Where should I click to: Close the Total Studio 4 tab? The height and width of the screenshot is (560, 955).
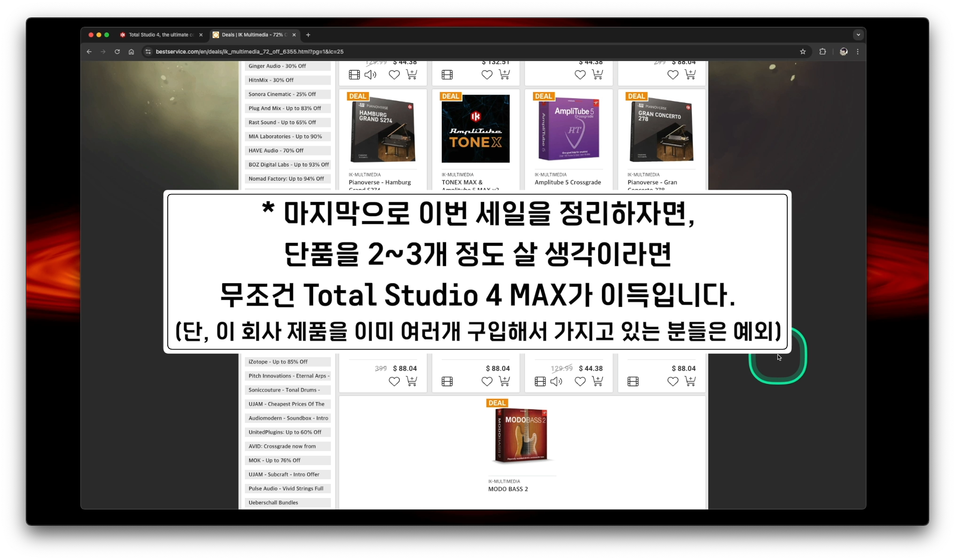click(x=201, y=35)
